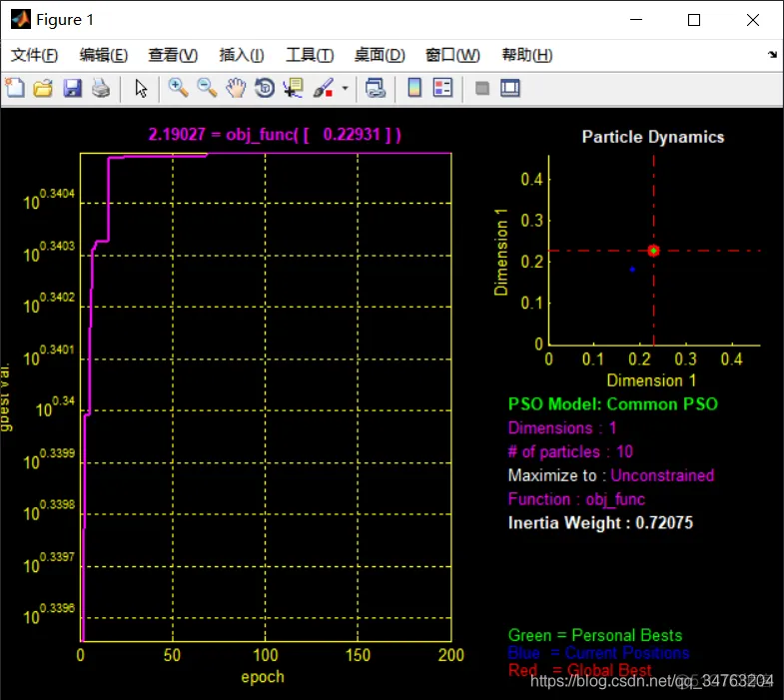Open the 帮助(H) menu

pos(527,55)
